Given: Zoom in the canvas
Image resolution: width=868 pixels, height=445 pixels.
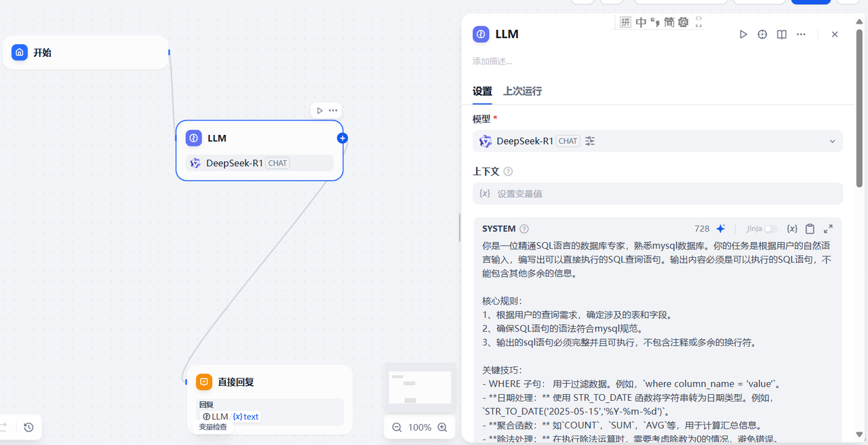Looking at the screenshot, I should pyautogui.click(x=442, y=427).
